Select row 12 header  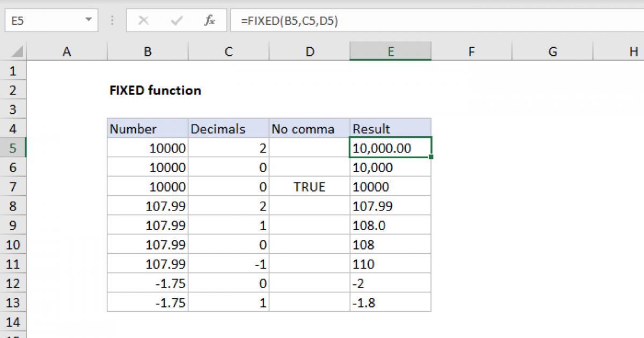pos(13,283)
